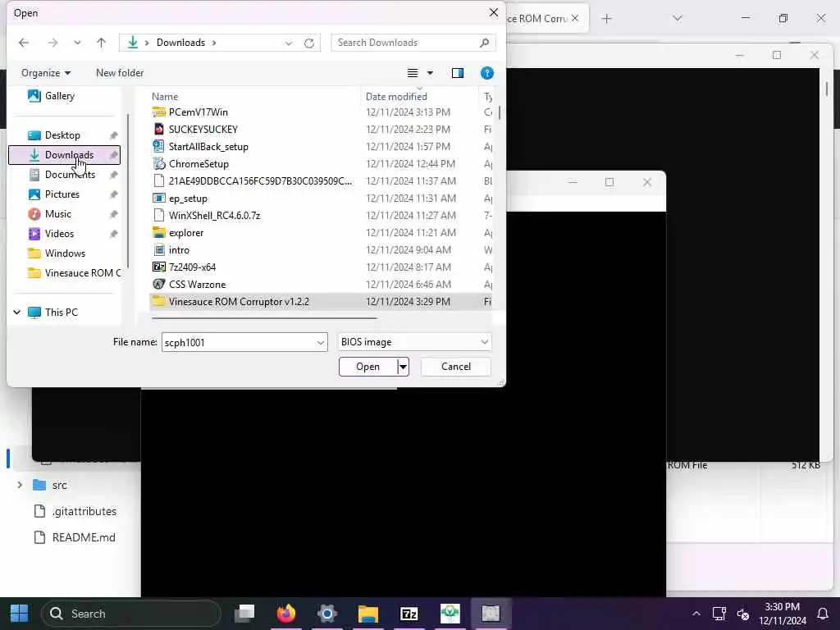Select Documents in the navigation pane
The image size is (840, 630).
pyautogui.click(x=71, y=175)
